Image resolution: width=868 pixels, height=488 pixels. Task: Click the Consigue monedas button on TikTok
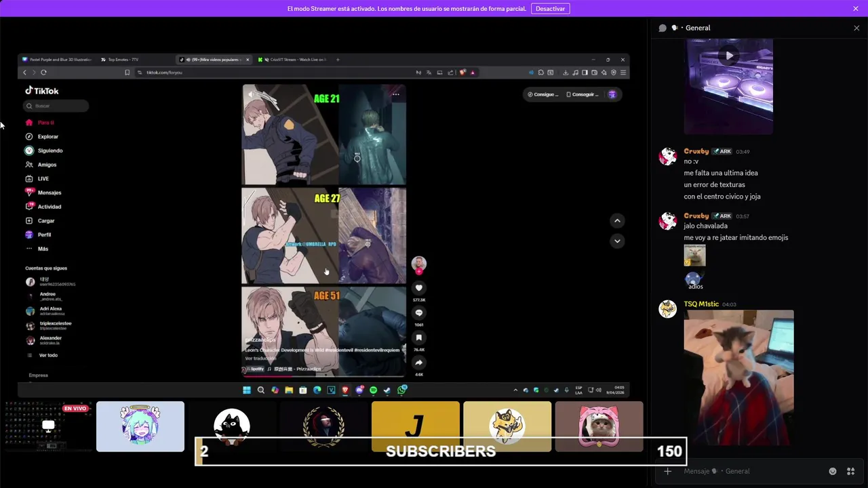click(x=543, y=94)
